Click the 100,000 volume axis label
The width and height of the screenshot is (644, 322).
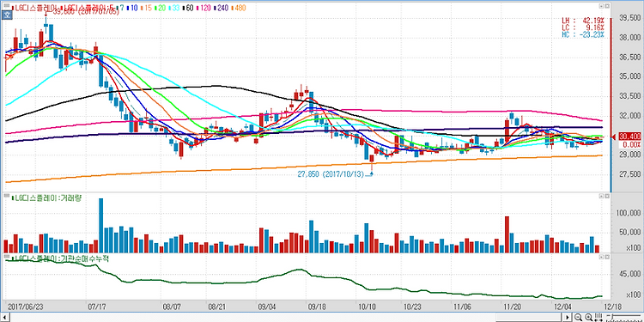click(628, 213)
